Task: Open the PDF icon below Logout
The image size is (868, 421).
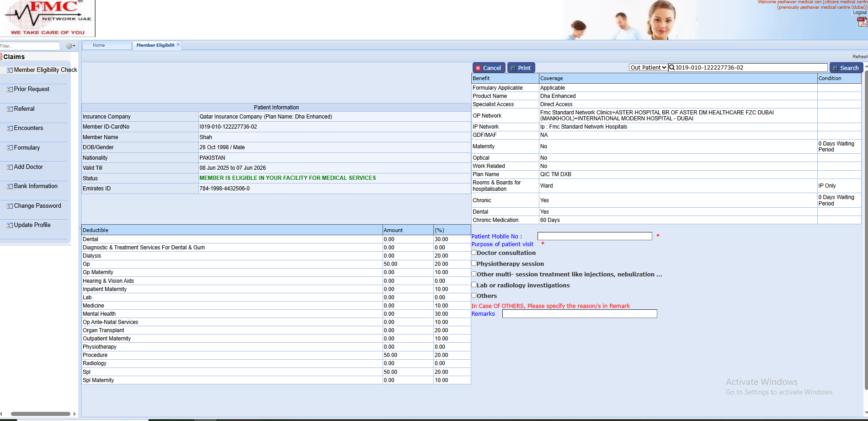Action: coord(862,22)
